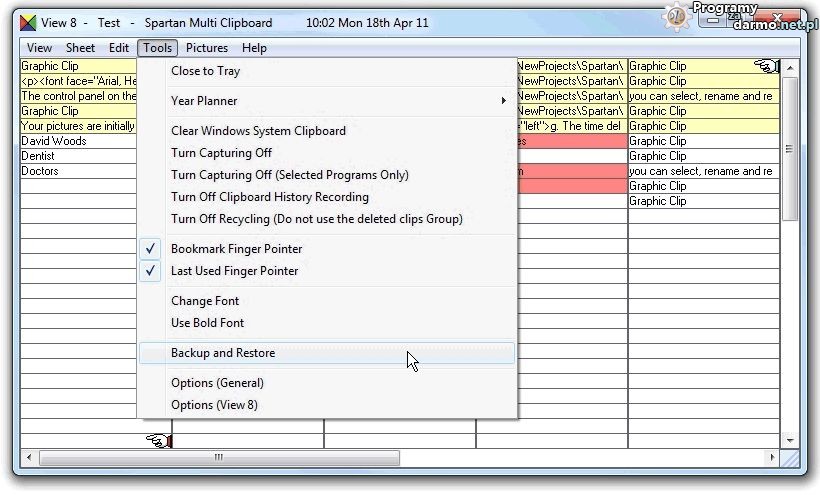Click the horizontal scrollbar thumb
This screenshot has width=820, height=495.
(217, 458)
